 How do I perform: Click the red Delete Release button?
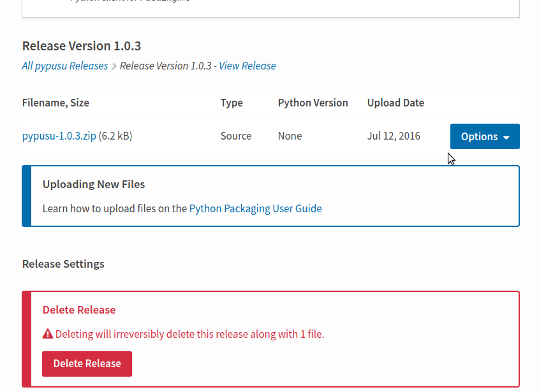[87, 363]
